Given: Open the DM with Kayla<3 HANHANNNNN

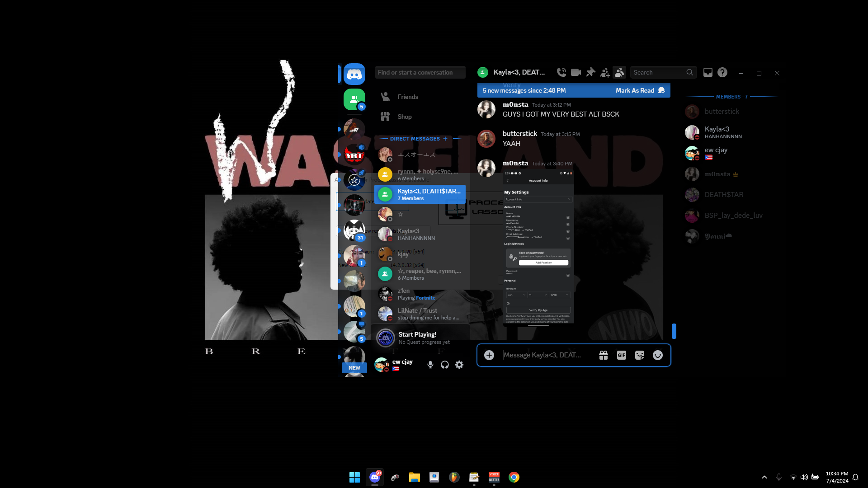Looking at the screenshot, I should 420,234.
